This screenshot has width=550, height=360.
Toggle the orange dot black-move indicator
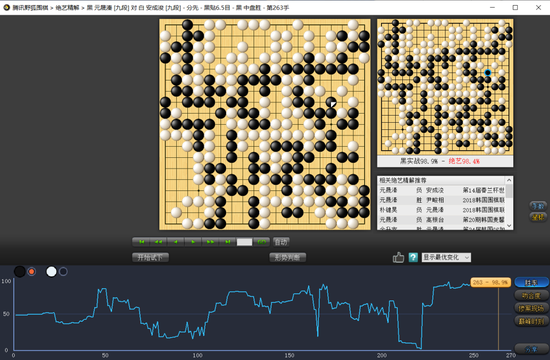[x=32, y=272]
